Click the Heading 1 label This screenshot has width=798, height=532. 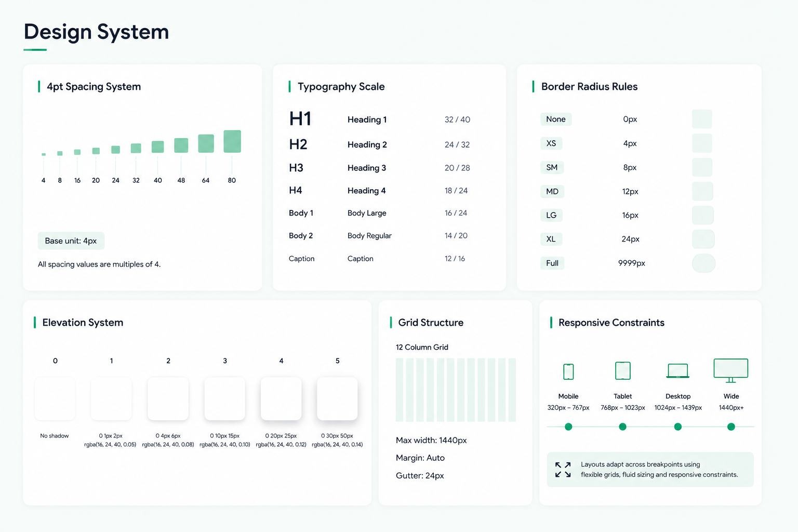[x=367, y=119]
